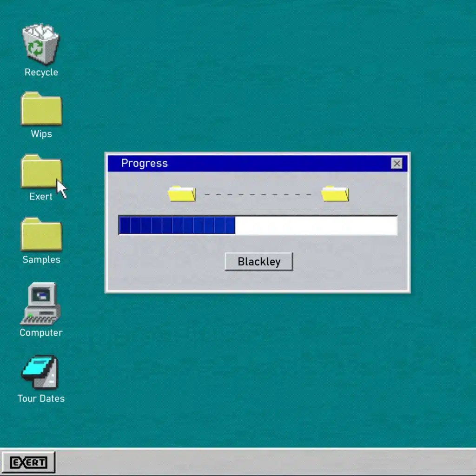This screenshot has width=476, height=476.
Task: Select the Wips folder icon
Action: coord(41,109)
